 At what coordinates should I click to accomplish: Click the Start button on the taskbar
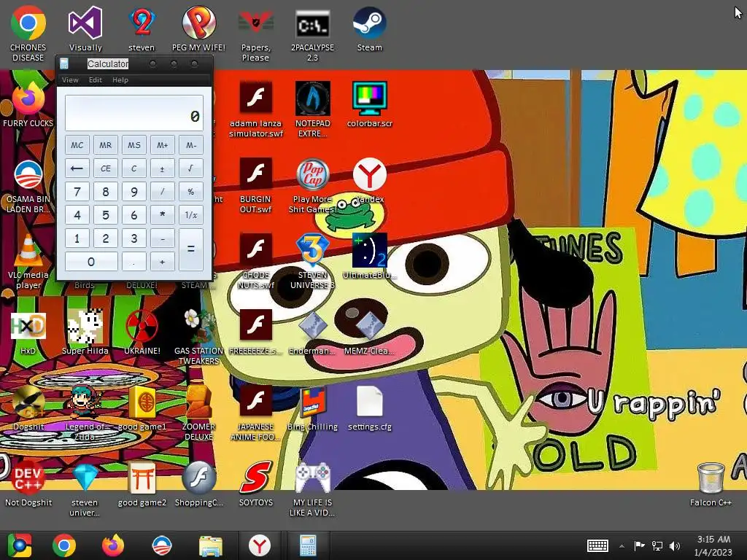tap(19, 545)
